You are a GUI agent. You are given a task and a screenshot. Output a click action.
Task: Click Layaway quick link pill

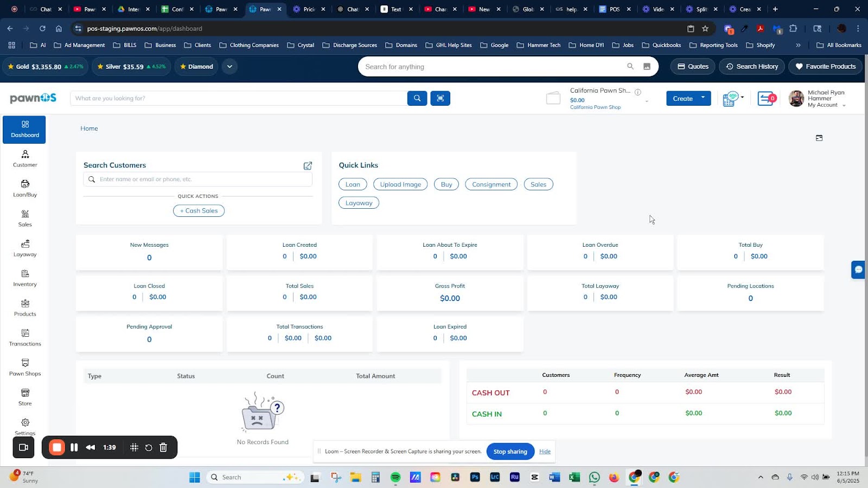pyautogui.click(x=359, y=203)
